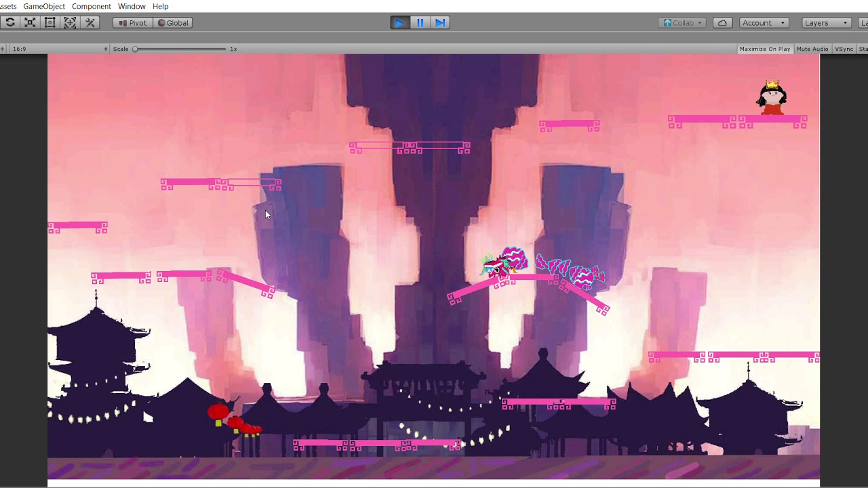Open the Help menu
868x488 pixels.
coord(161,6)
